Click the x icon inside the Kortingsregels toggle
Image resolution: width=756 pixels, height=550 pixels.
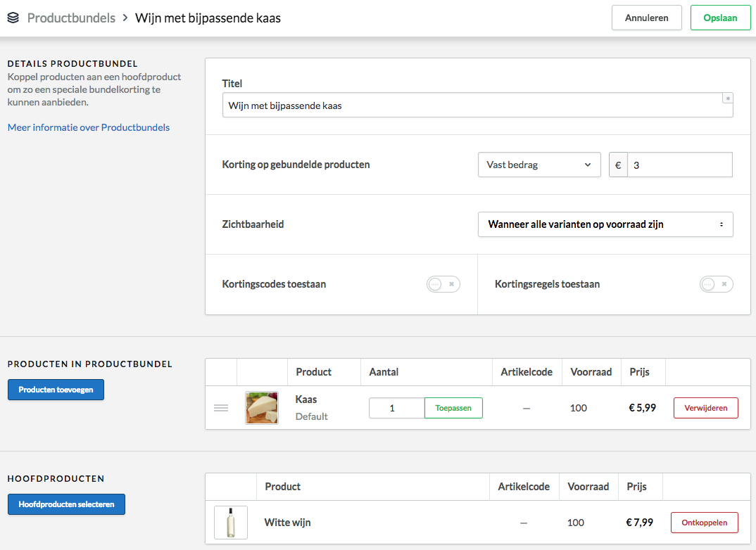point(723,284)
